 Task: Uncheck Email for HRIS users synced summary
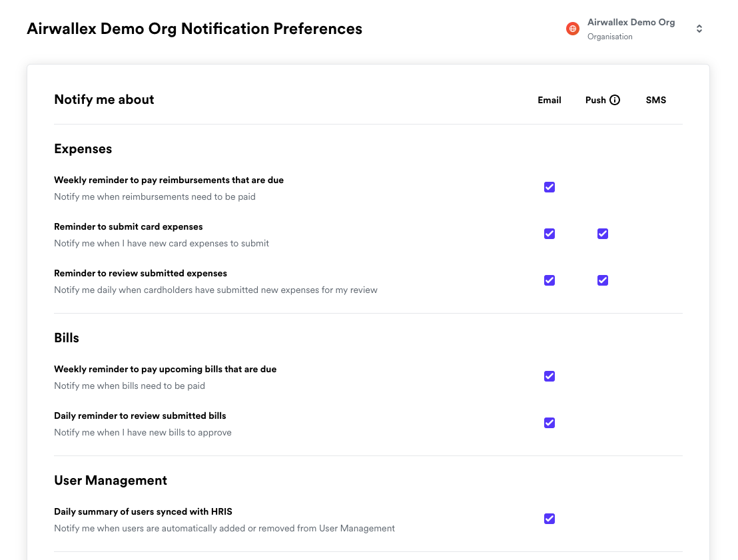click(550, 519)
